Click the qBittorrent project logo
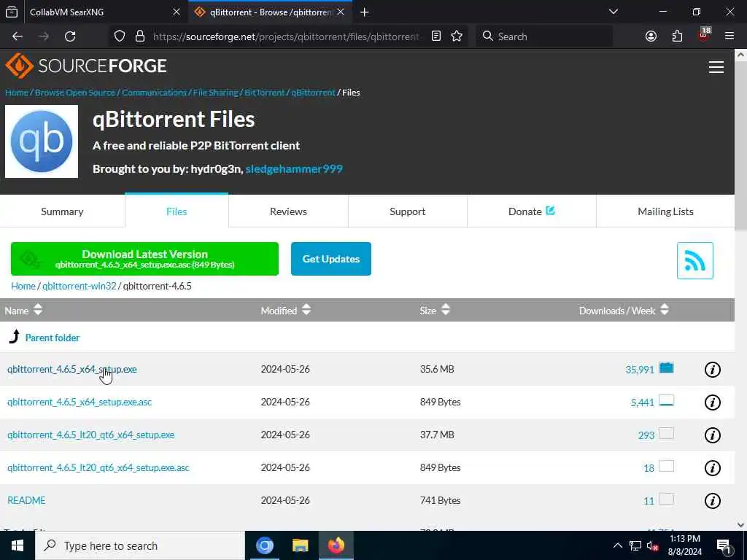Image resolution: width=747 pixels, height=560 pixels. pos(42,141)
